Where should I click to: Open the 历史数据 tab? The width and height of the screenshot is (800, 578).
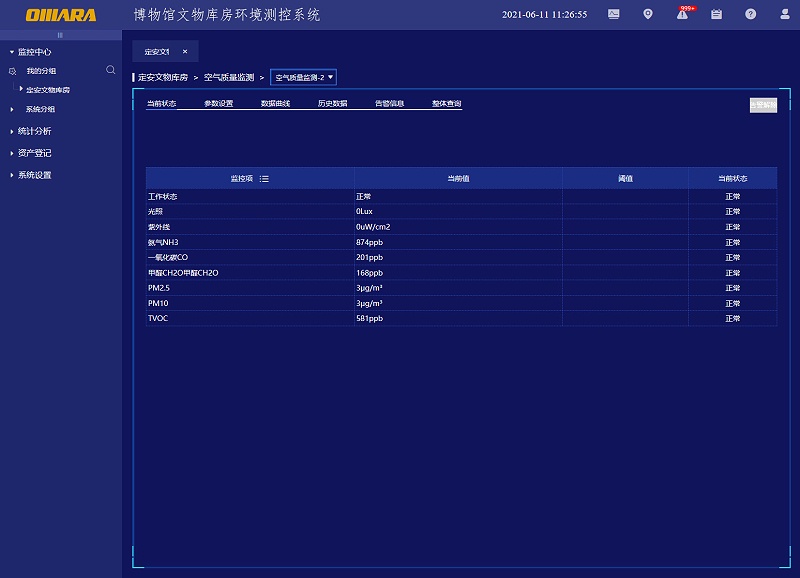[332, 103]
